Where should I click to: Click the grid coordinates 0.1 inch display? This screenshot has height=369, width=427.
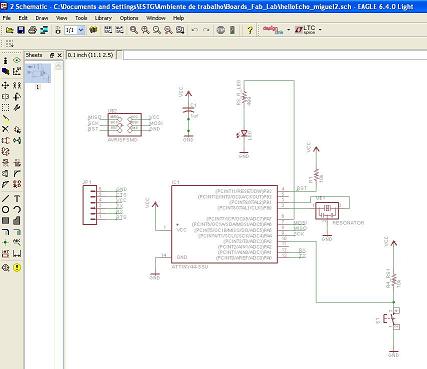pos(91,55)
